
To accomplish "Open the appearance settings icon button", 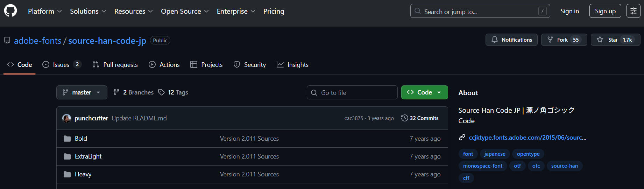I will tap(633, 11).
